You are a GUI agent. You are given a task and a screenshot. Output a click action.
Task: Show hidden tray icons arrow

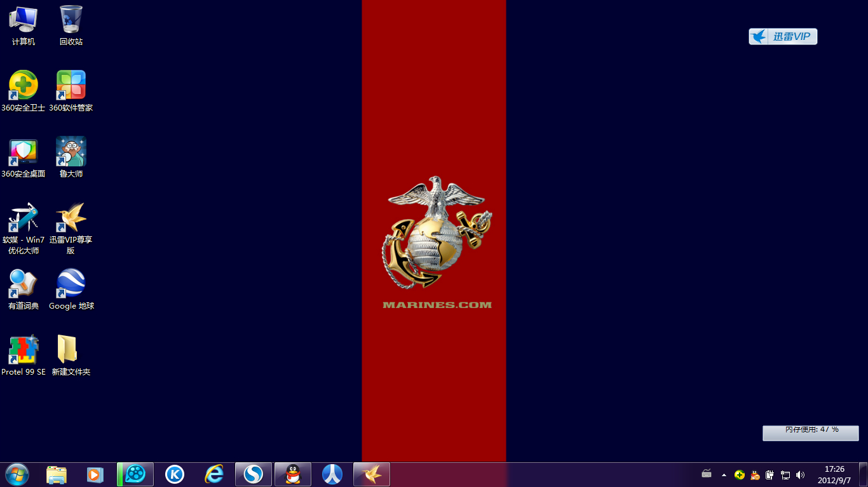tap(724, 475)
